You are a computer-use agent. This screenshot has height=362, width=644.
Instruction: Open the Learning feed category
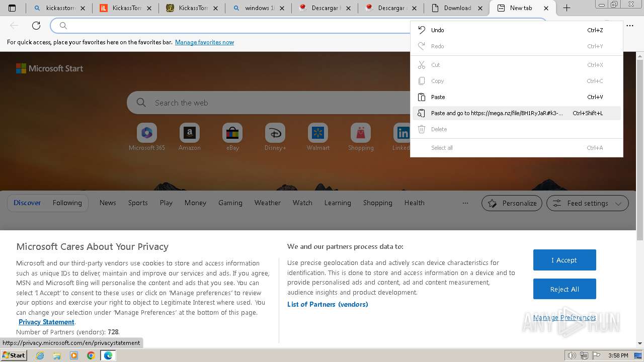tap(338, 203)
